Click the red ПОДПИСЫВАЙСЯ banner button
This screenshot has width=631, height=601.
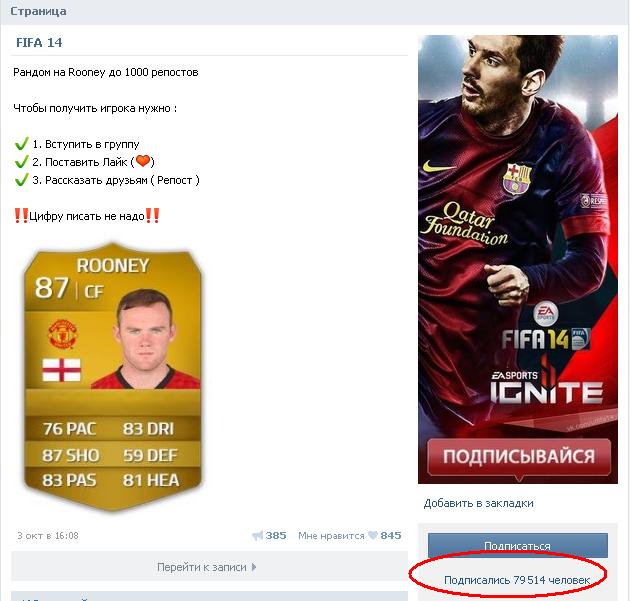[x=519, y=457]
